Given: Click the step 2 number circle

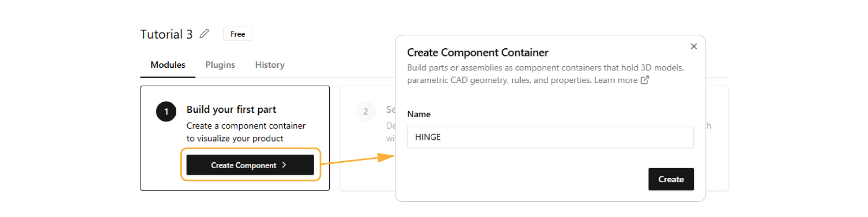Looking at the screenshot, I should 366,112.
